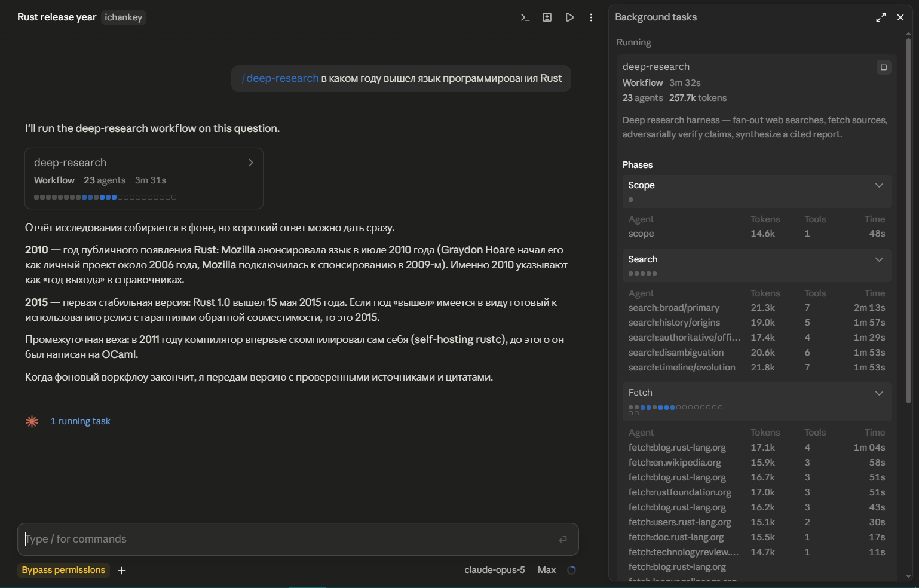Click the 257.7k tokens count
919x588 pixels.
pos(698,98)
